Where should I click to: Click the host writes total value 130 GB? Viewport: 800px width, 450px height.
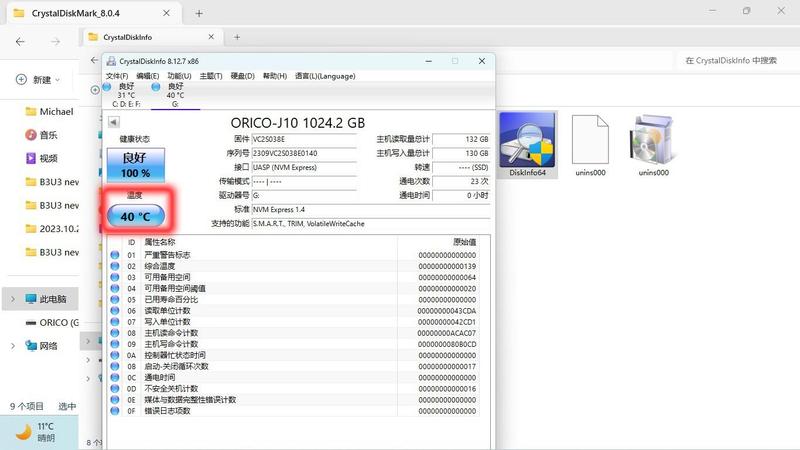click(461, 153)
